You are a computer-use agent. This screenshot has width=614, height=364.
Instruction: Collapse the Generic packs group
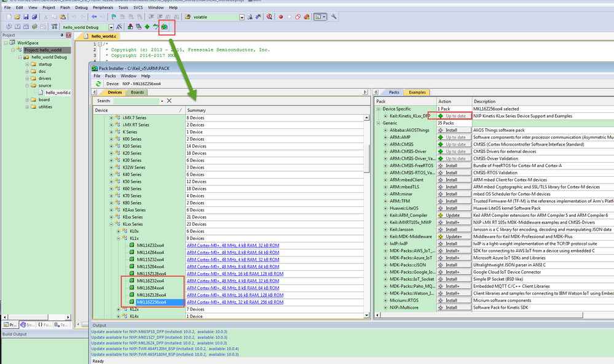coord(378,123)
